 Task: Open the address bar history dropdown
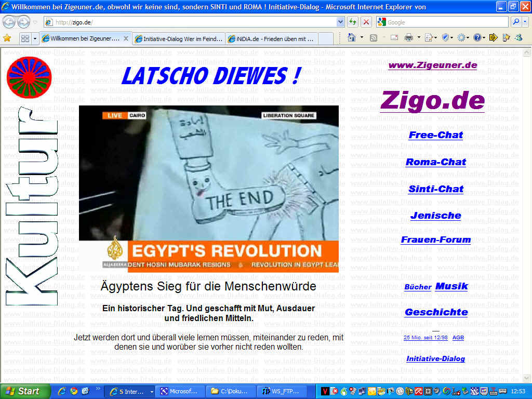[340, 22]
